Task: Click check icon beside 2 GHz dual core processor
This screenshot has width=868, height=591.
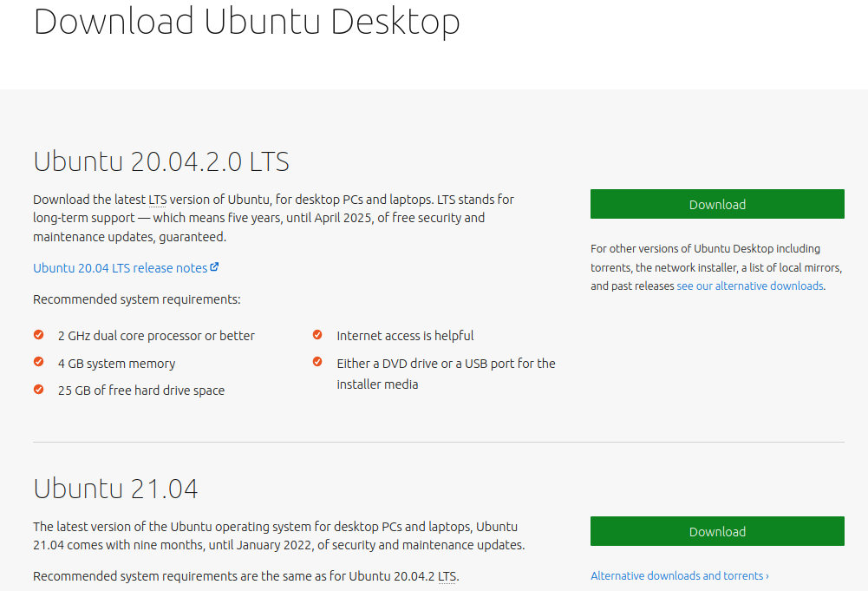Action: tap(39, 334)
